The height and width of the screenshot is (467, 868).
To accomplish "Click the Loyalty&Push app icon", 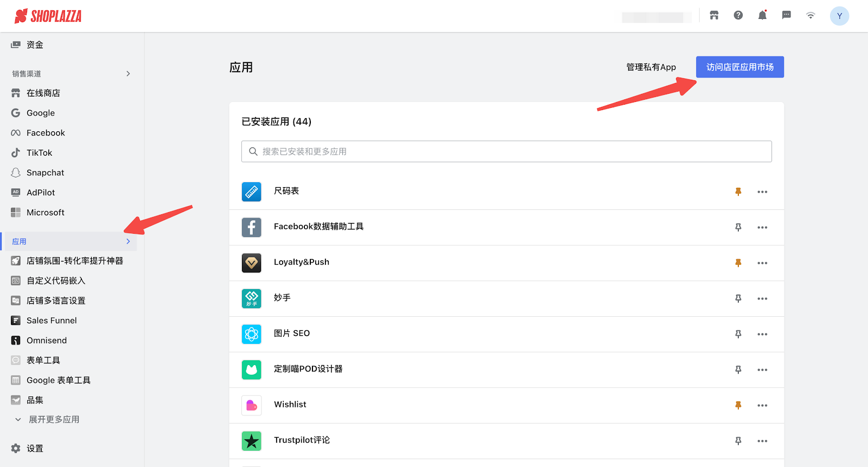I will click(251, 263).
